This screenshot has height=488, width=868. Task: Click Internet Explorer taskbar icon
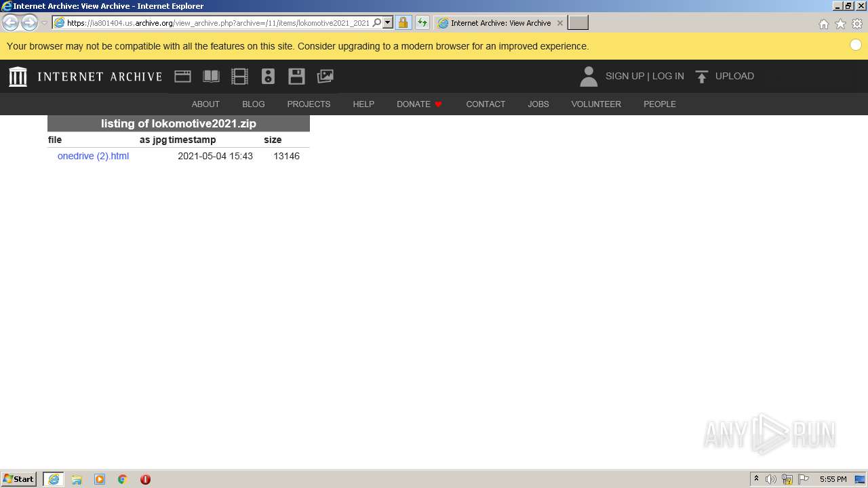point(53,479)
